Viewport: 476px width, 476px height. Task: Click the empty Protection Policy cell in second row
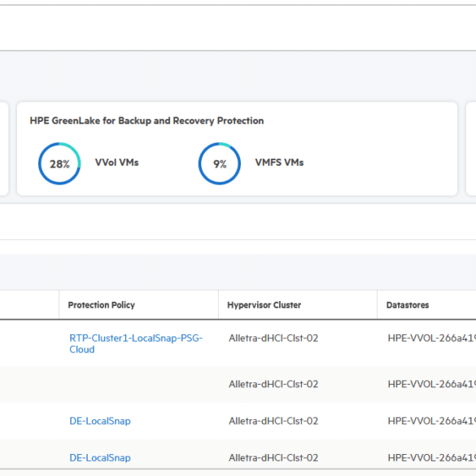point(139,384)
